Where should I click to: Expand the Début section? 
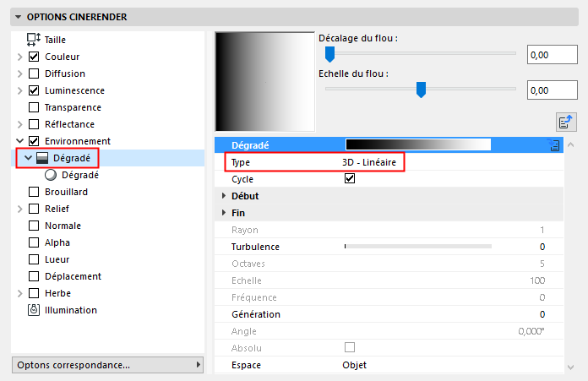[x=224, y=196]
